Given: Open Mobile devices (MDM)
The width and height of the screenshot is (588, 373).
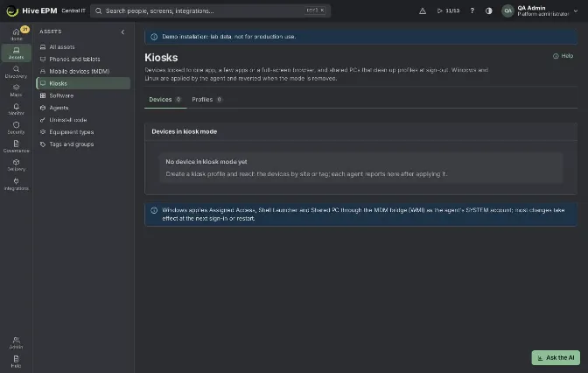Looking at the screenshot, I should 83,71.
